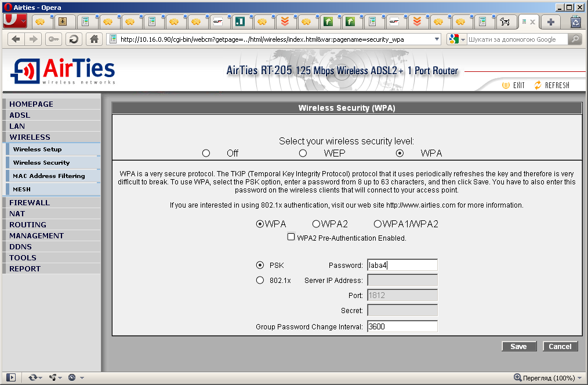Open Opera Link synchronization menu
Screen dimensions: 588x385
pyautogui.click(x=35, y=377)
